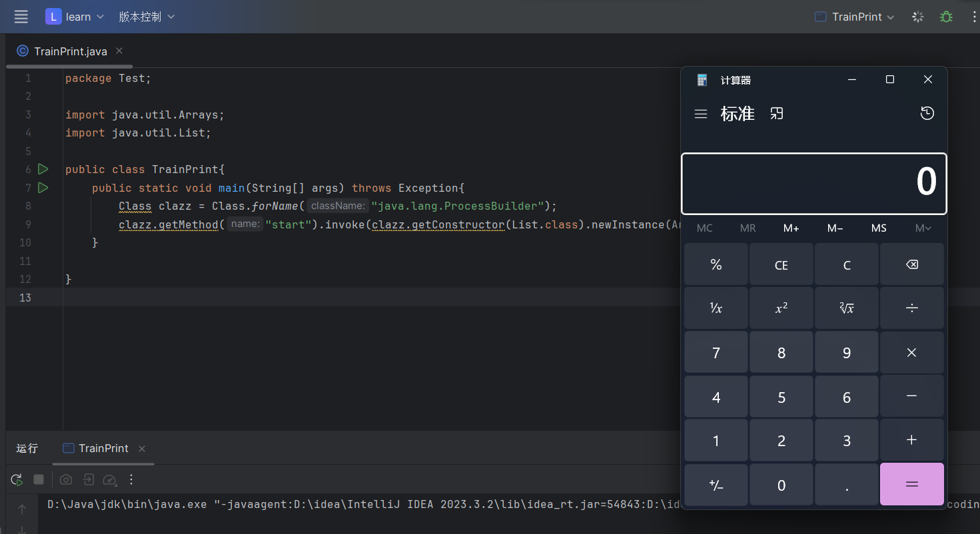Click the reciprocal 1/x key
The height and width of the screenshot is (534, 980).
pos(716,308)
